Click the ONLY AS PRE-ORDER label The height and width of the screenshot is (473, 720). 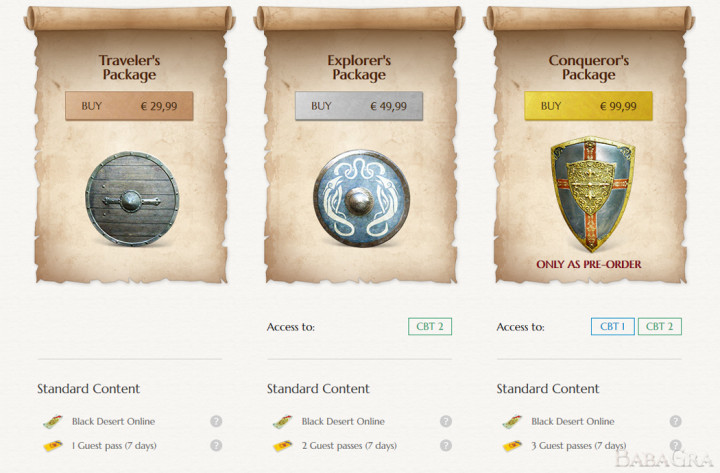pyautogui.click(x=589, y=265)
